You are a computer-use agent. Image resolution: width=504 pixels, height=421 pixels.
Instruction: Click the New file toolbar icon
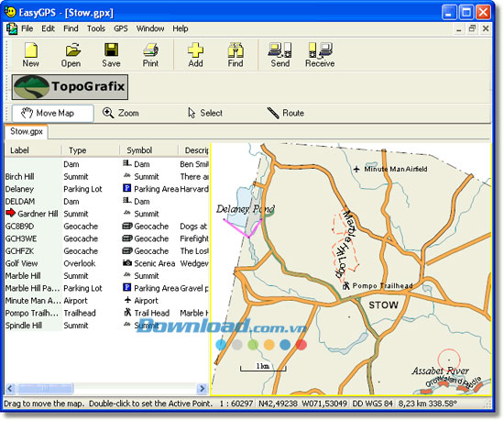point(31,55)
